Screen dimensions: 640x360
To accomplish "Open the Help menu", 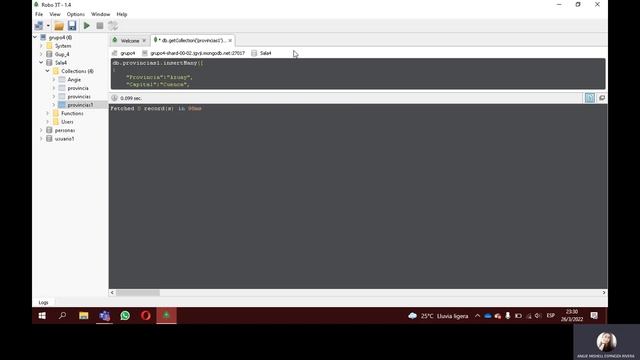I will point(122,14).
